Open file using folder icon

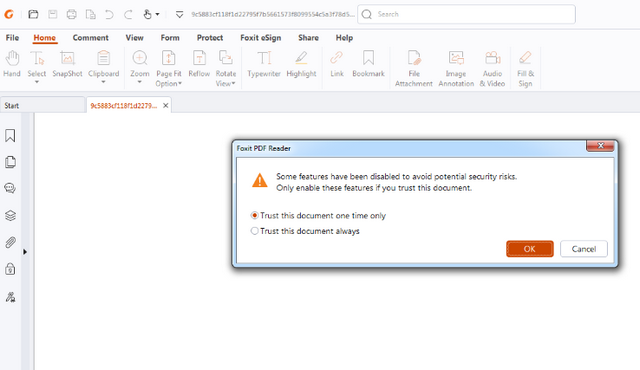pos(33,14)
